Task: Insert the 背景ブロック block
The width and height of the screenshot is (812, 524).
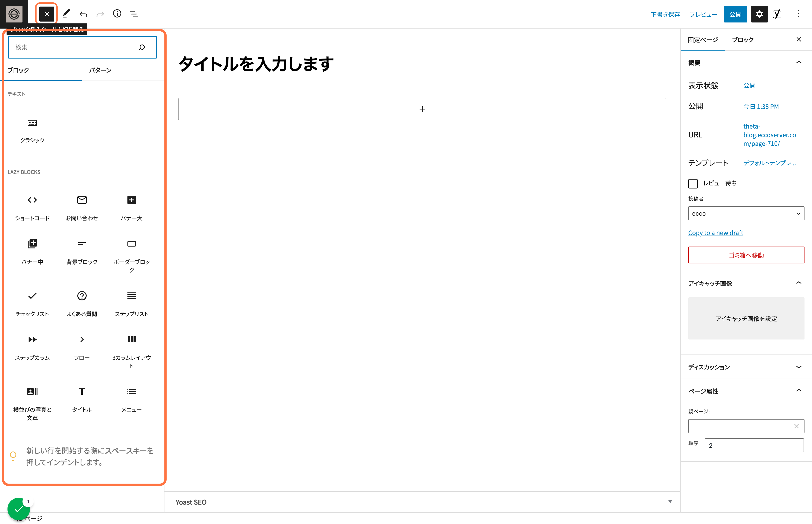Action: [82, 252]
